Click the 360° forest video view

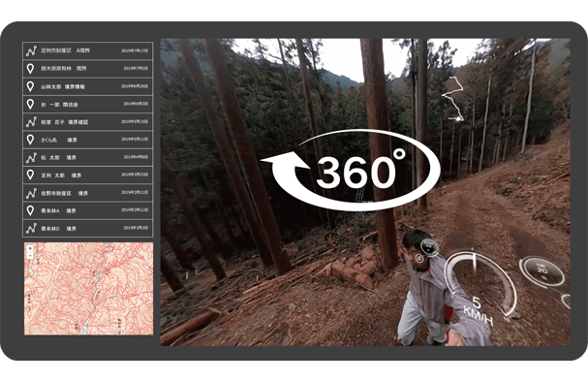coord(365,192)
